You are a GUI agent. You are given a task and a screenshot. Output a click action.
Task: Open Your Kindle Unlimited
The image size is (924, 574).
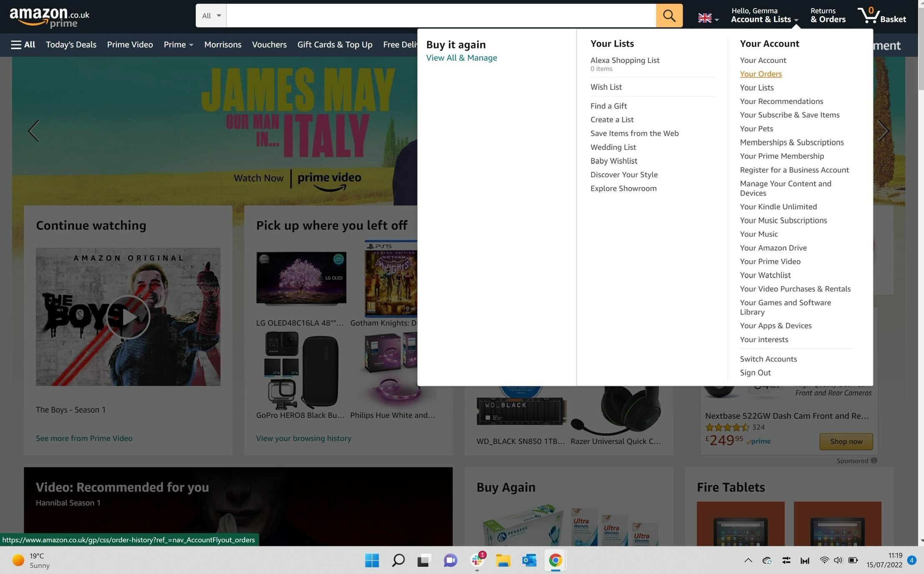tap(778, 207)
